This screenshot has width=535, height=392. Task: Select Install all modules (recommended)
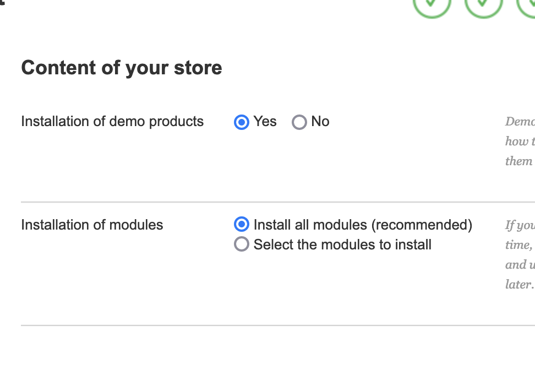click(241, 224)
